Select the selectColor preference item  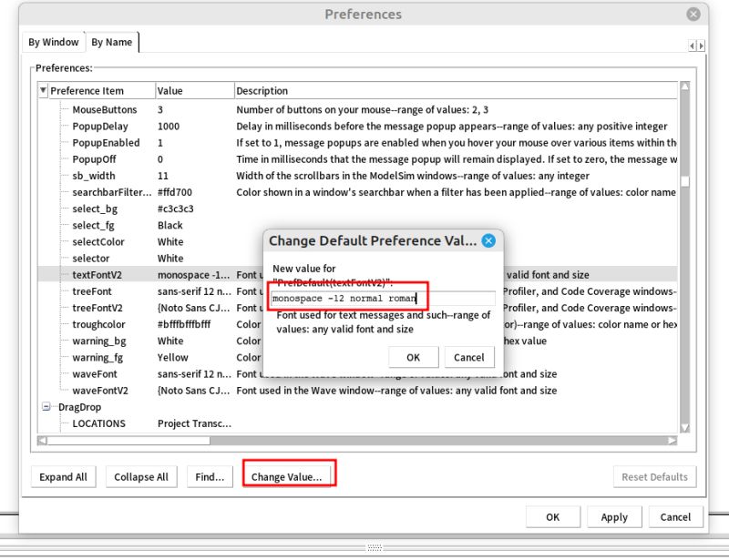point(98,241)
